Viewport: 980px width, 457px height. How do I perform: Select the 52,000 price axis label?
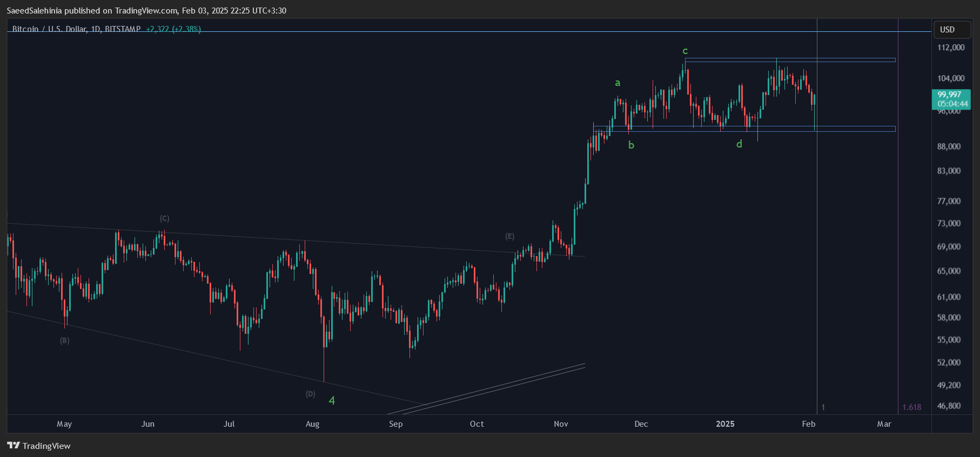click(949, 362)
